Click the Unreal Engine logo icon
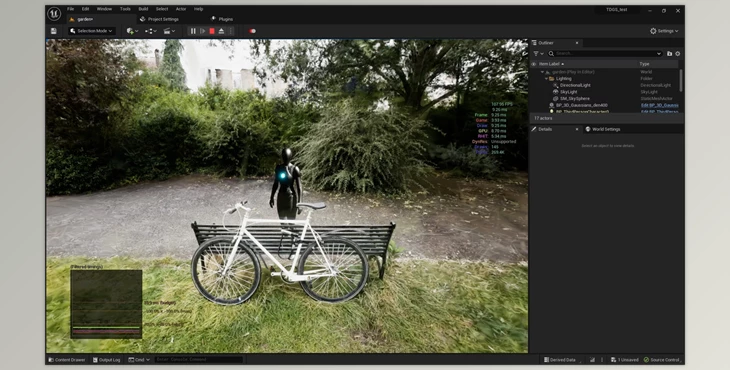Screen dimensions: 730x370 pyautogui.click(x=54, y=14)
